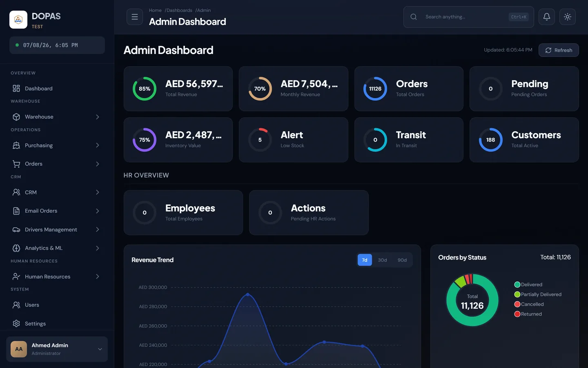Image resolution: width=588 pixels, height=368 pixels.
Task: Click the date-time status chip
Action: (x=57, y=45)
